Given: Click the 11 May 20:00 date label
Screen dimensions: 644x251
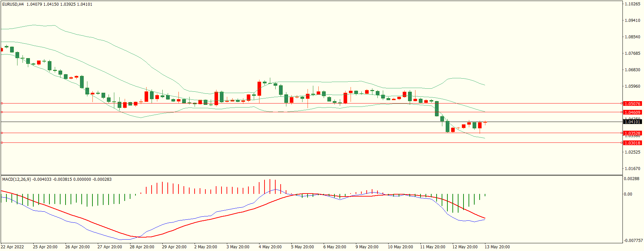Looking at the screenshot, I should coord(433,247).
